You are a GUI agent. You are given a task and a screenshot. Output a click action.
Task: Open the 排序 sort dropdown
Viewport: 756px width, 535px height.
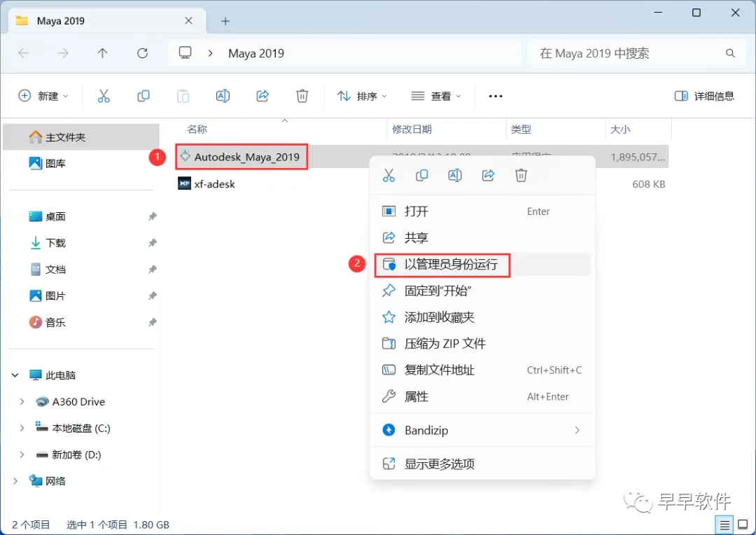coord(362,96)
